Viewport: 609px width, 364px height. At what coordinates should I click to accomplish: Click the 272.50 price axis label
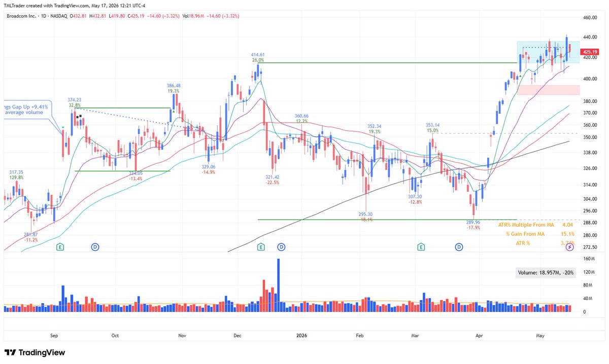pyautogui.click(x=591, y=247)
